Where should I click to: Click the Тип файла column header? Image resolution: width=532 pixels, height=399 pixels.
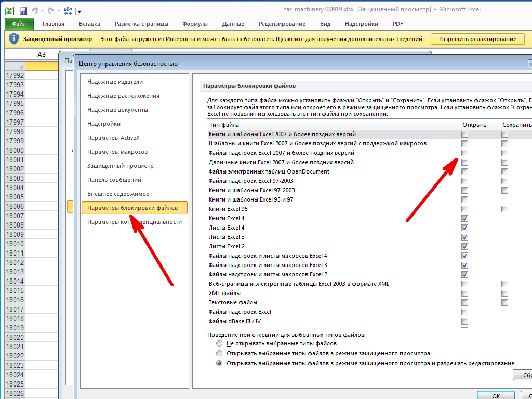pyautogui.click(x=333, y=125)
